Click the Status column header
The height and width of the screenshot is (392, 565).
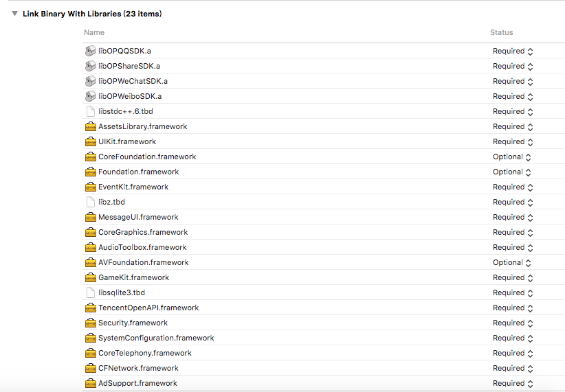pyautogui.click(x=501, y=32)
